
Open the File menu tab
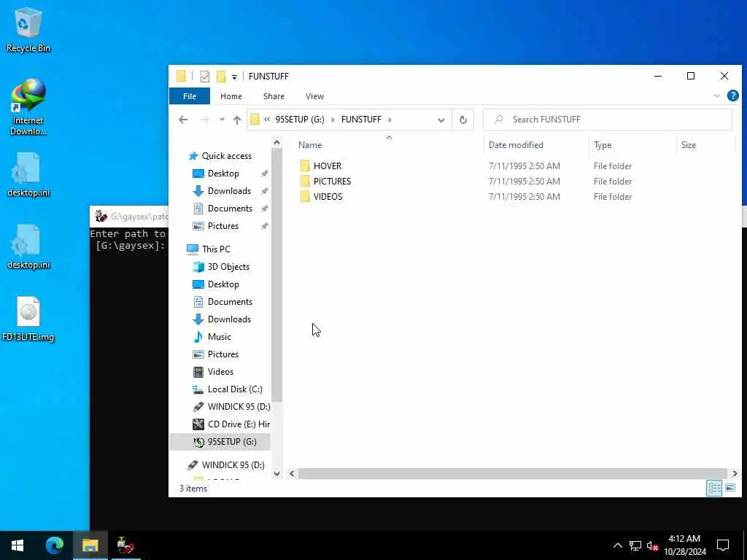[190, 96]
